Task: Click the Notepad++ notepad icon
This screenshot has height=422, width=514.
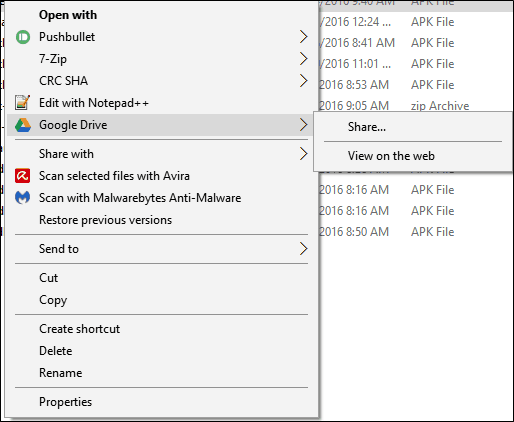Action: (22, 103)
